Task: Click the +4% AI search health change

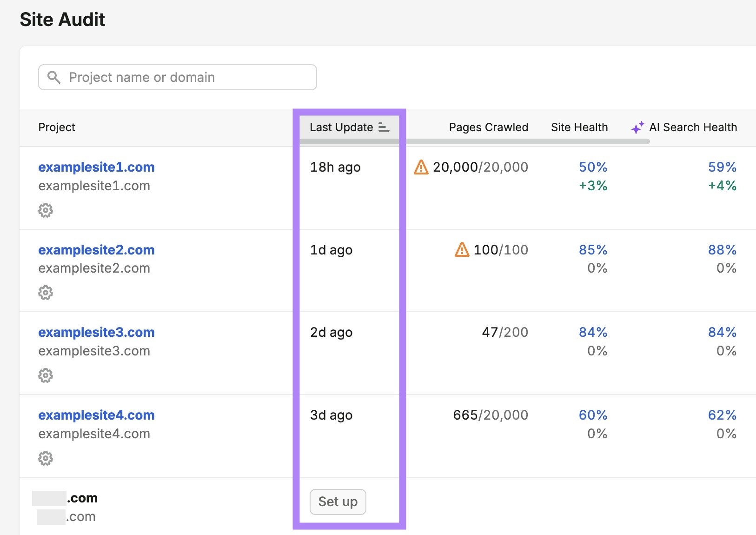Action: click(723, 186)
